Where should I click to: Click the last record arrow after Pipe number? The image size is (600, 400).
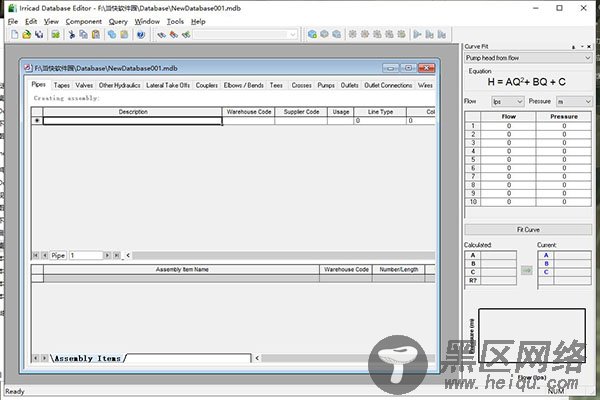point(117,255)
